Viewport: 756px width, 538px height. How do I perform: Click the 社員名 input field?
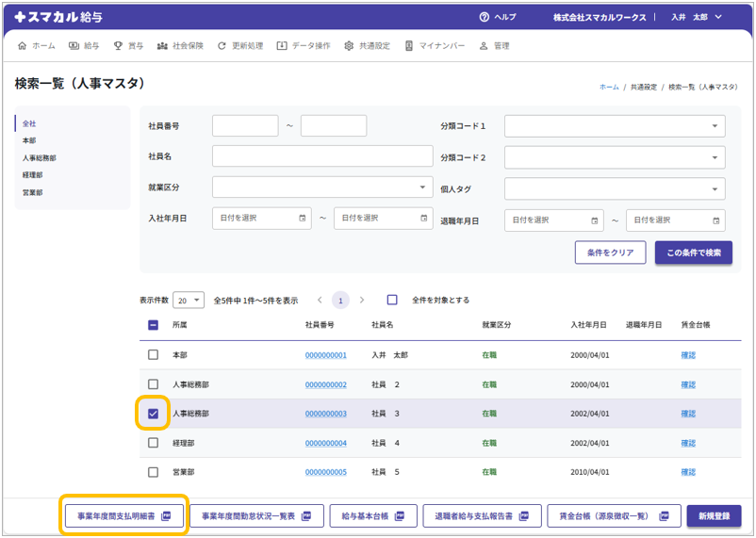(322, 156)
